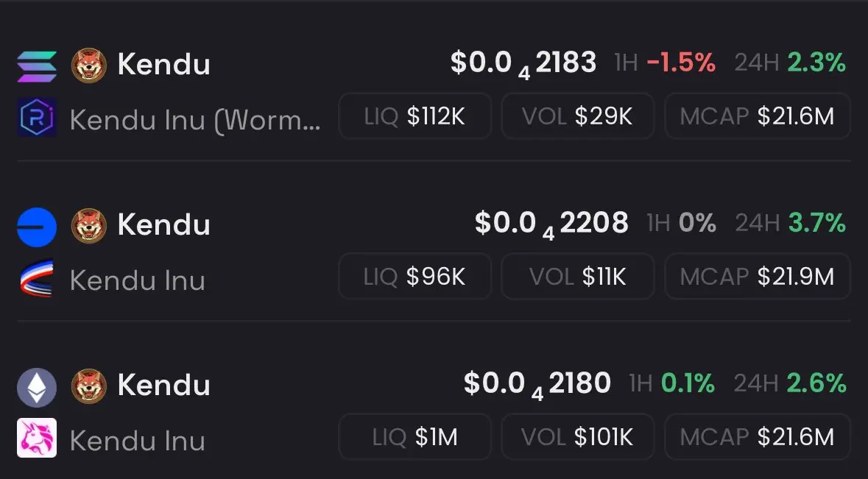868x479 pixels.
Task: Click Kendu dog avatar in Solana row
Action: coord(89,65)
